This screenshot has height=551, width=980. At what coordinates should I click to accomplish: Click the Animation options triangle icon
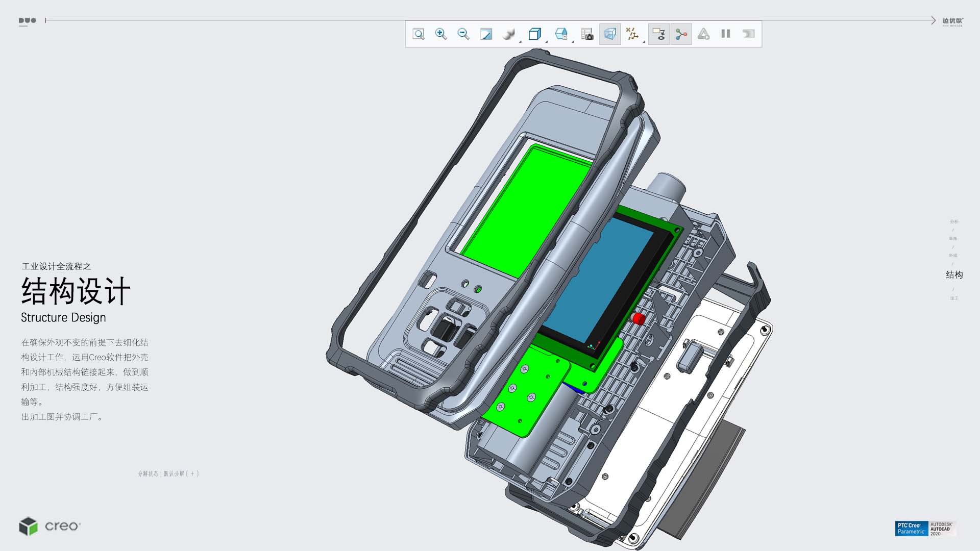pyautogui.click(x=703, y=34)
